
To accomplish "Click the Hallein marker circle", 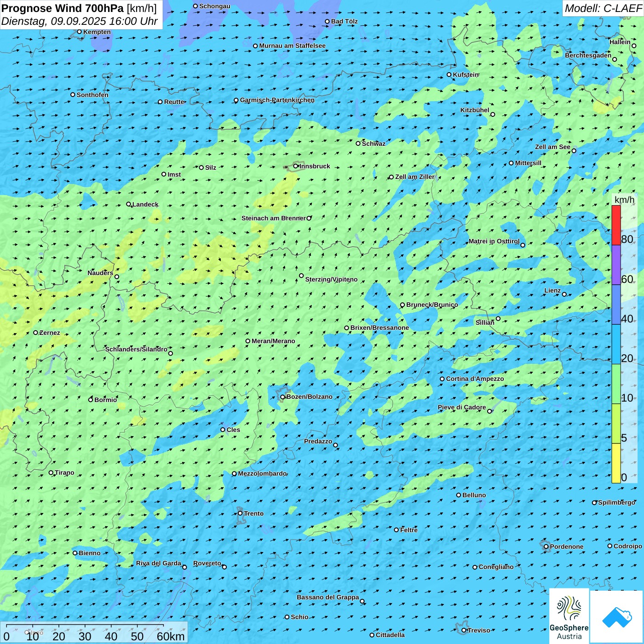I will coord(633,46).
